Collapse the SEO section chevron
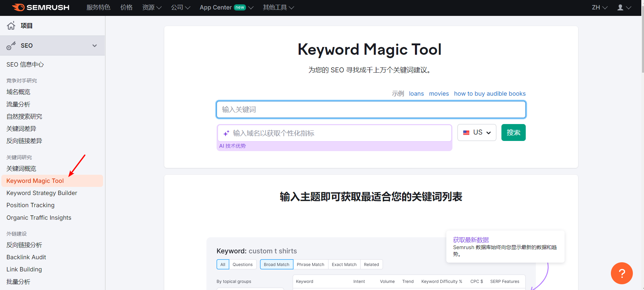Screen dimensions: 644x290 click(x=95, y=46)
